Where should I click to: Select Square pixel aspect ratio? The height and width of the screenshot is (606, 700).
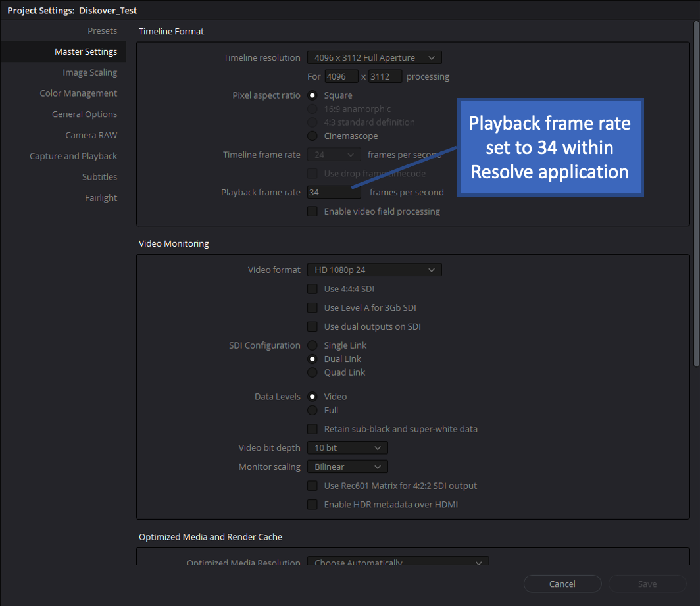pyautogui.click(x=312, y=95)
